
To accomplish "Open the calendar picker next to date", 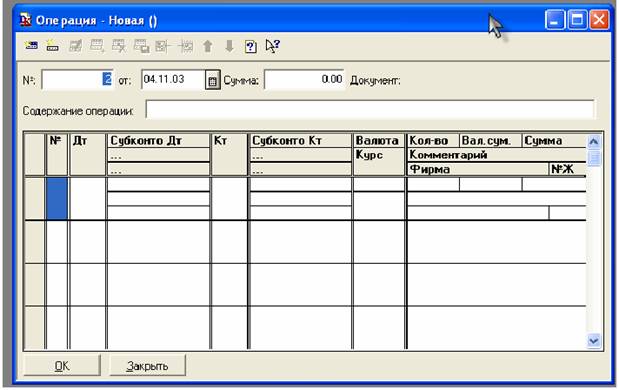I will (x=212, y=81).
